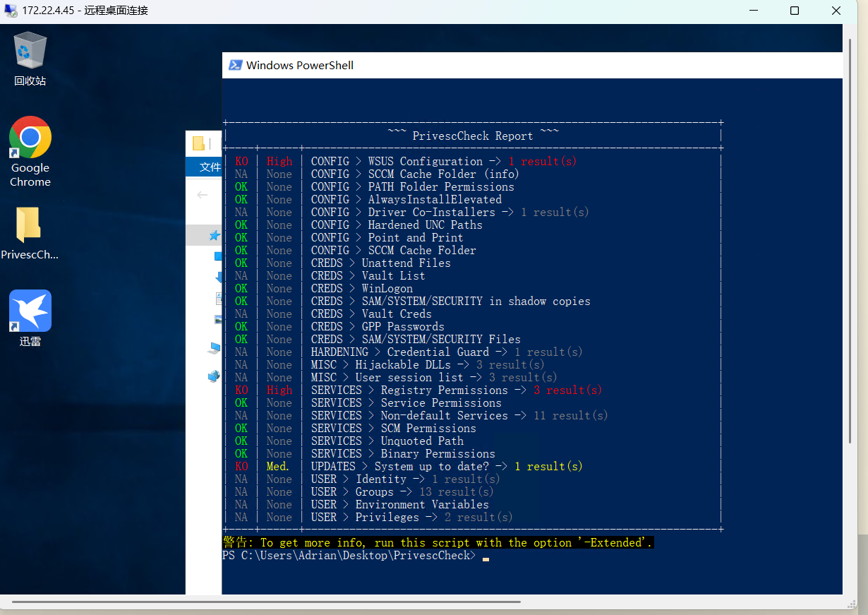Click at the PowerShell command prompt cursor
This screenshot has width=868, height=615.
point(486,557)
